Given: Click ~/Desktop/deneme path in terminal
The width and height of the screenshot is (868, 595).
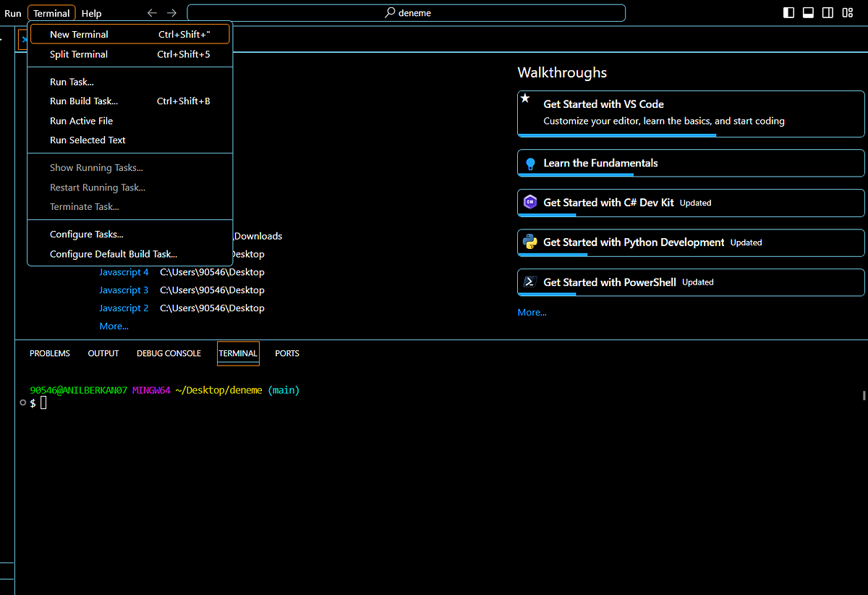Looking at the screenshot, I should point(220,390).
